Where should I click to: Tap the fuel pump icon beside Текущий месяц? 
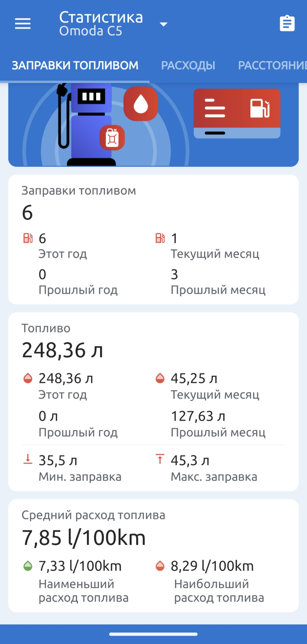point(160,238)
